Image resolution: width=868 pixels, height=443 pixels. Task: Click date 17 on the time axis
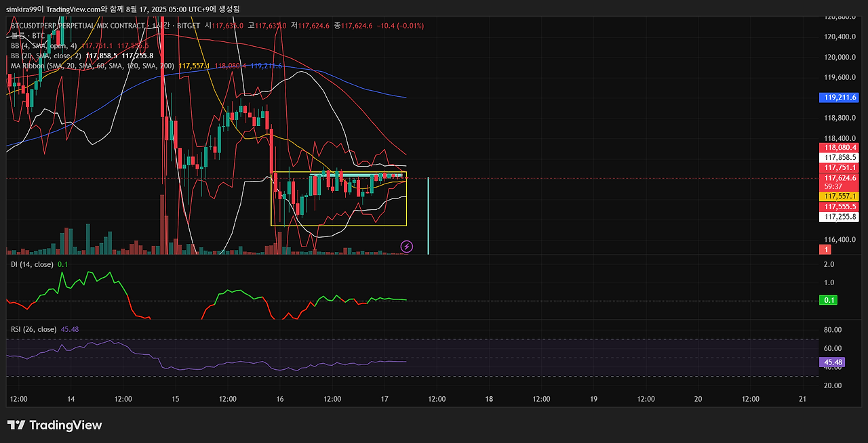[x=384, y=399]
